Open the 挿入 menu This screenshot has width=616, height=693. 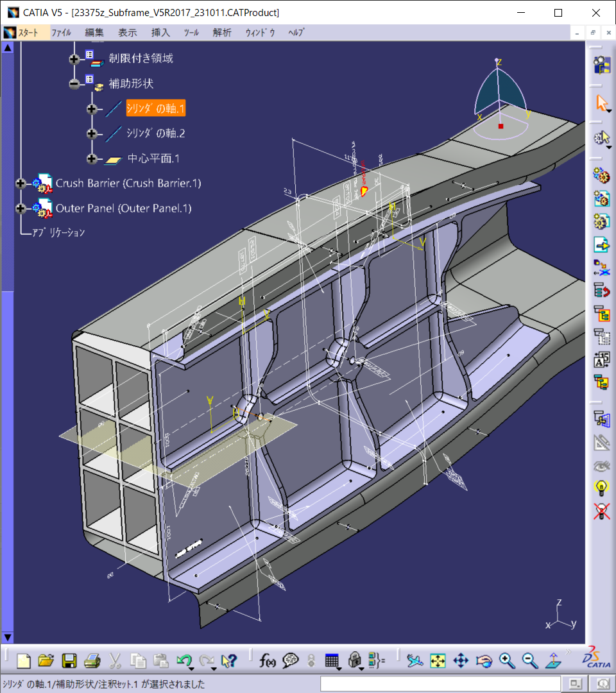tap(160, 33)
